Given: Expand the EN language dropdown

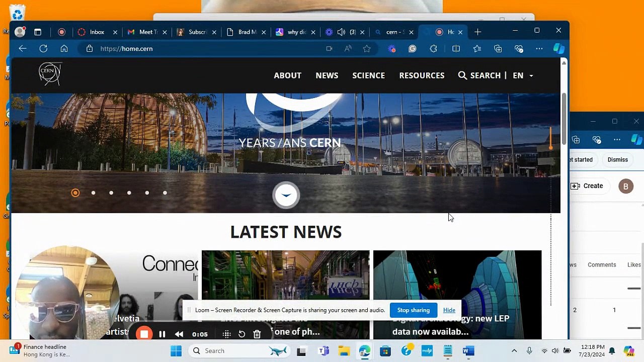Looking at the screenshot, I should 523,75.
